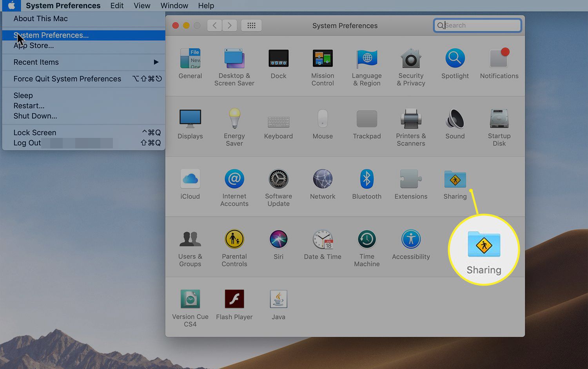Viewport: 588px width, 369px height.
Task: Choose Sleep from the Apple menu
Action: pos(83,96)
